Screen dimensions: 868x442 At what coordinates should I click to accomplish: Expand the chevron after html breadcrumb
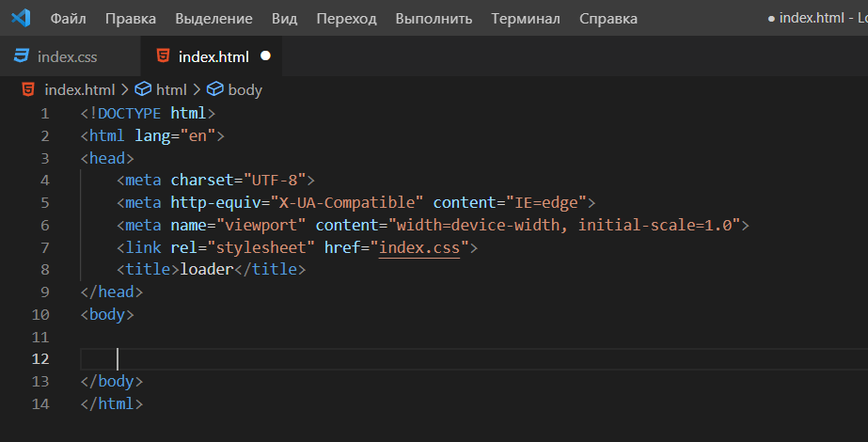[197, 89]
